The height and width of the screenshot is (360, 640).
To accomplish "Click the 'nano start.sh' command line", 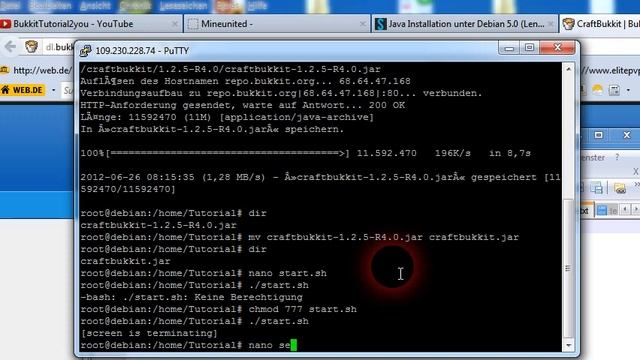I will (203, 273).
